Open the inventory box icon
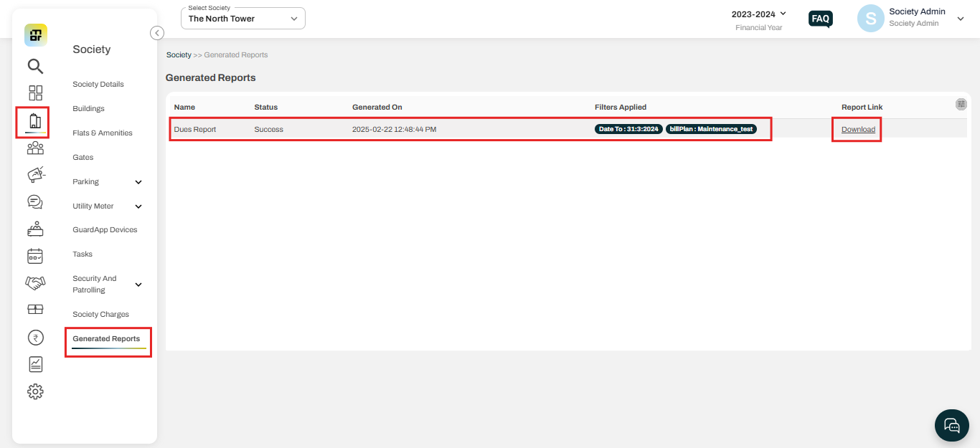980x448 pixels. click(x=35, y=310)
